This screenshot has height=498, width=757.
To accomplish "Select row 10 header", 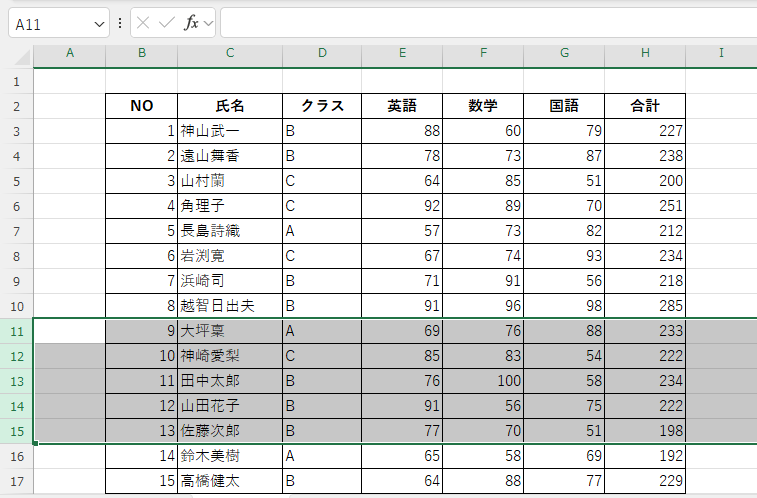I will click(16, 306).
